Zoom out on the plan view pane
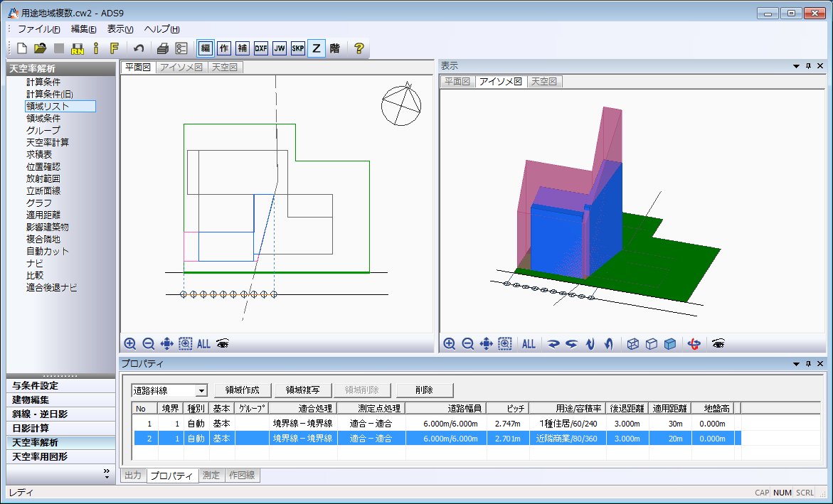The image size is (833, 504). [149, 343]
